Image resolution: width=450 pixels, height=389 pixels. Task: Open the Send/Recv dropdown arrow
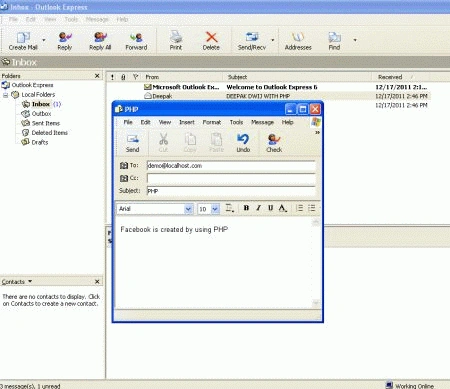(273, 40)
